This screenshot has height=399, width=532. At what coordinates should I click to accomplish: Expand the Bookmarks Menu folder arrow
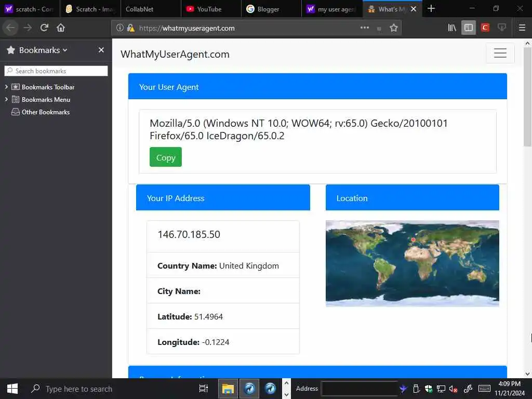6,99
